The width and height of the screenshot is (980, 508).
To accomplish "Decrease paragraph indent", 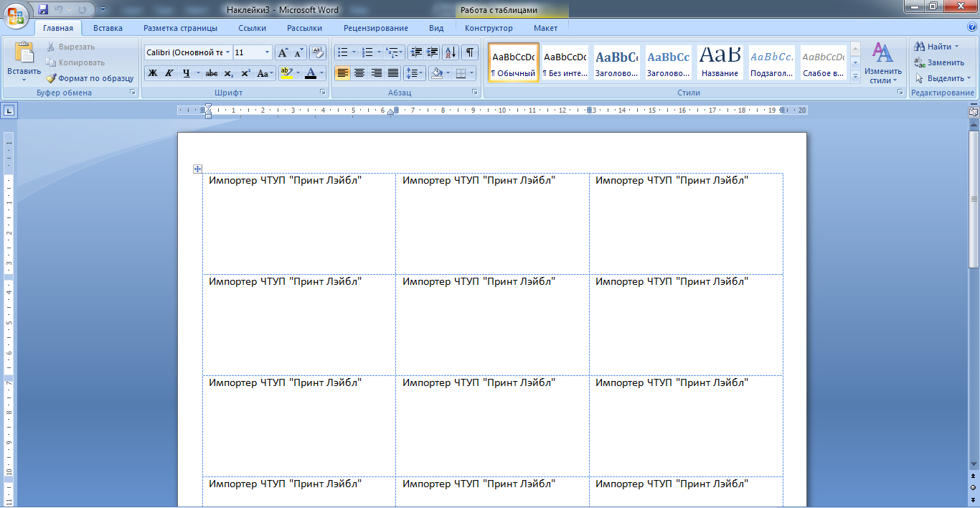I will click(x=416, y=52).
